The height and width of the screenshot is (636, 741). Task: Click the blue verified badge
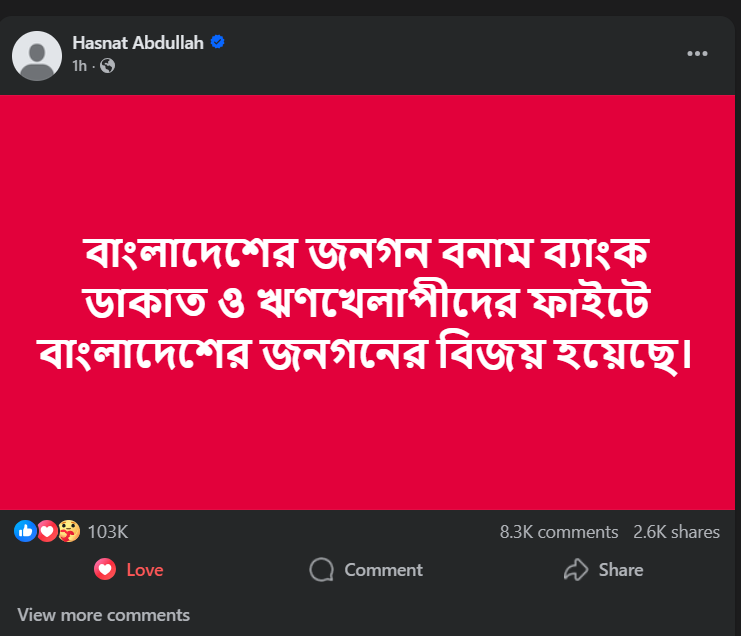coord(216,43)
